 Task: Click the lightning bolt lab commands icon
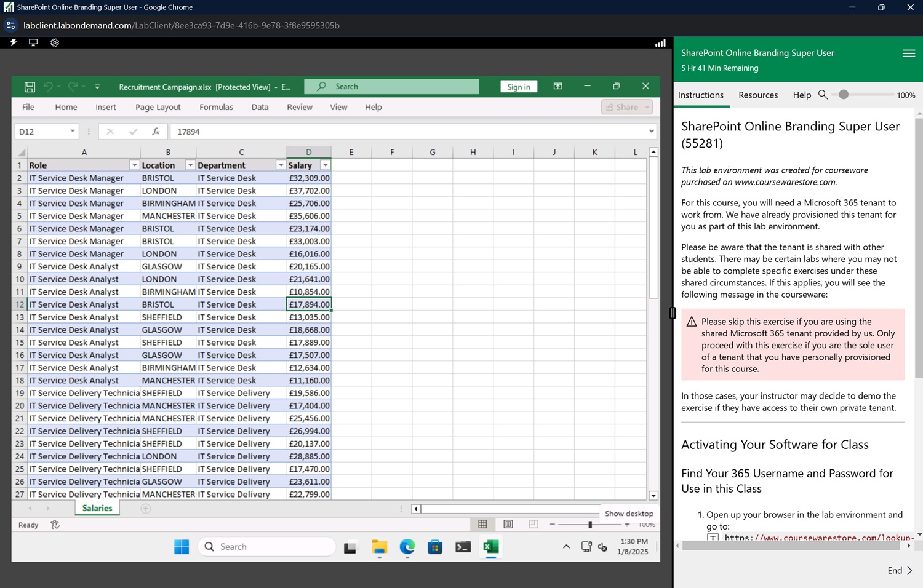(x=14, y=42)
